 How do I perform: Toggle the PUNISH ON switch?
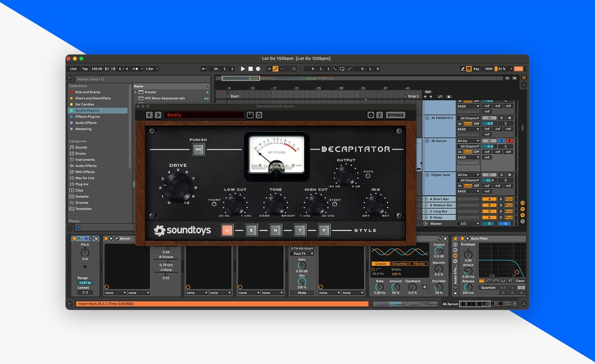[198, 149]
